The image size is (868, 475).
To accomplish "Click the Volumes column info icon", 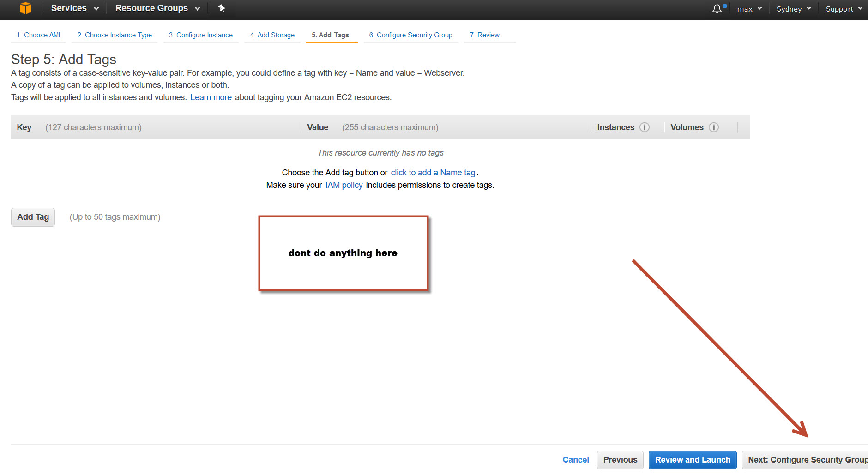I will [x=714, y=127].
